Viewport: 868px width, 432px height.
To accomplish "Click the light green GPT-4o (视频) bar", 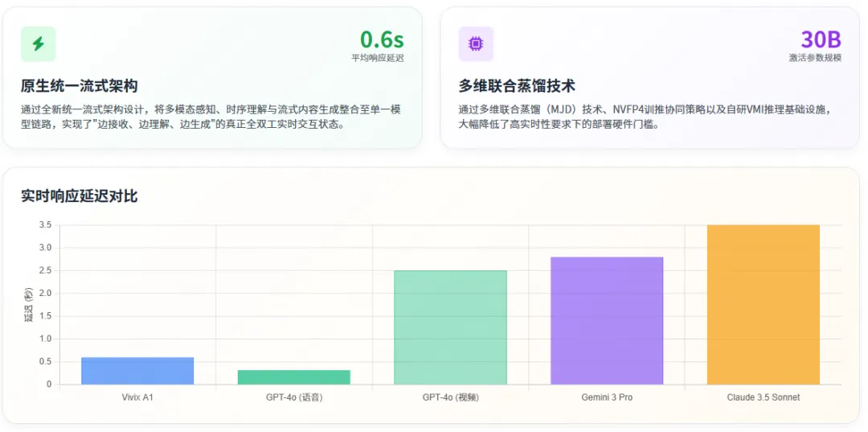I will tap(451, 327).
